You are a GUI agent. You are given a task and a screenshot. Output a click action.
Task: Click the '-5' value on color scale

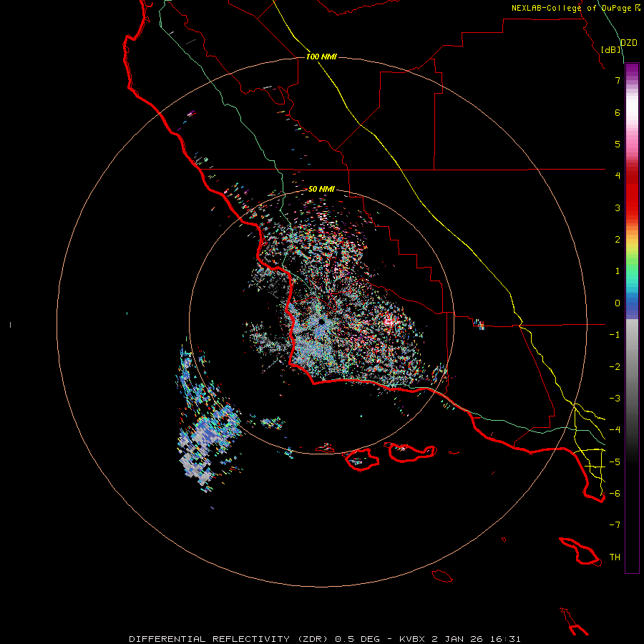point(615,462)
